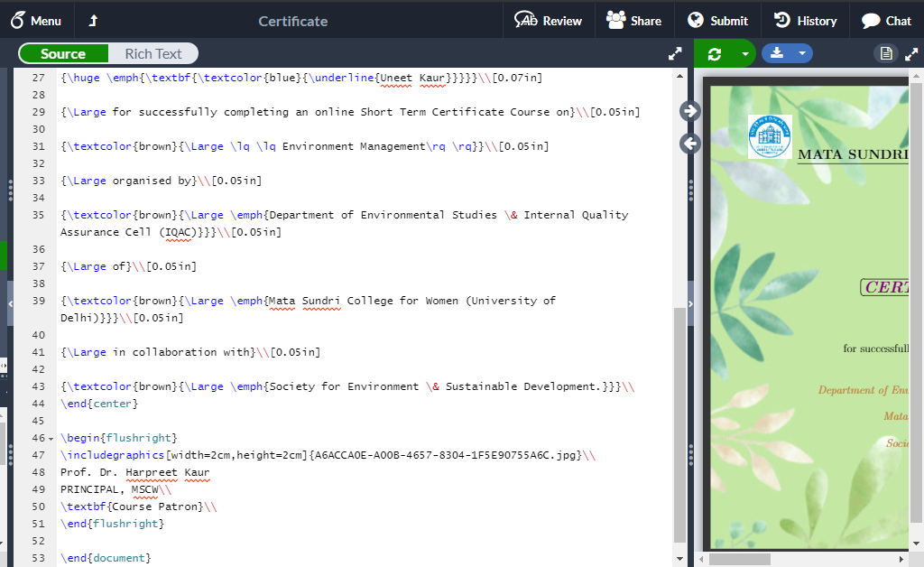Switch editor to Source mode
924x567 pixels.
[x=64, y=53]
